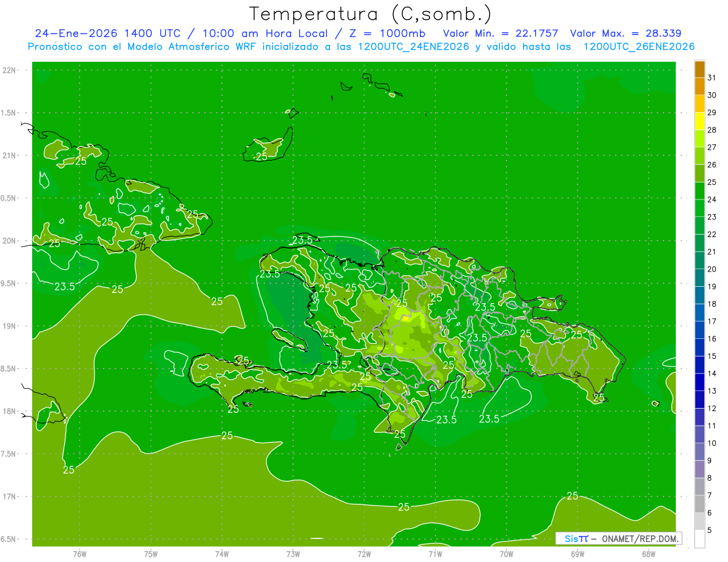Pick the white legend swatch below 5
The width and height of the screenshot is (728, 562).
point(699,539)
